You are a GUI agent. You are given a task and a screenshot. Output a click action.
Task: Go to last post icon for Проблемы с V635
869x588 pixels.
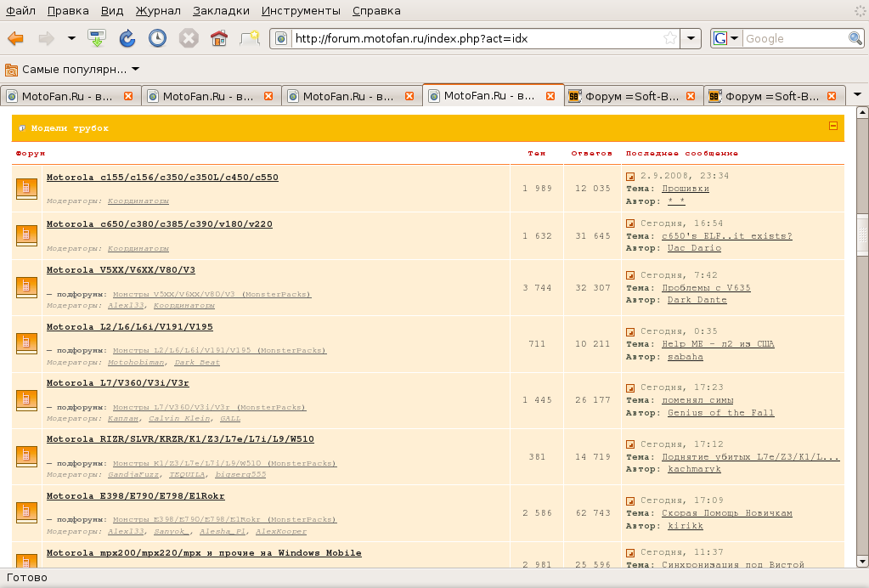click(630, 275)
